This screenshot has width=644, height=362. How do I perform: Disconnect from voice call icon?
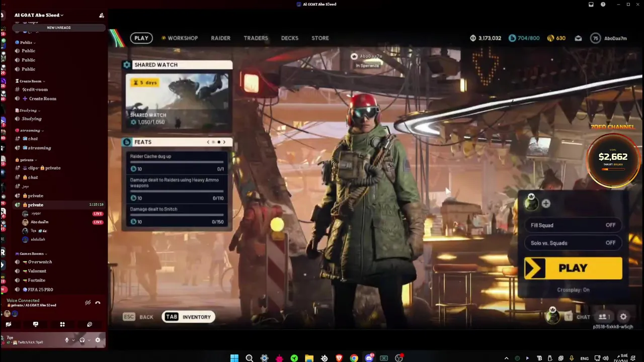click(x=98, y=303)
